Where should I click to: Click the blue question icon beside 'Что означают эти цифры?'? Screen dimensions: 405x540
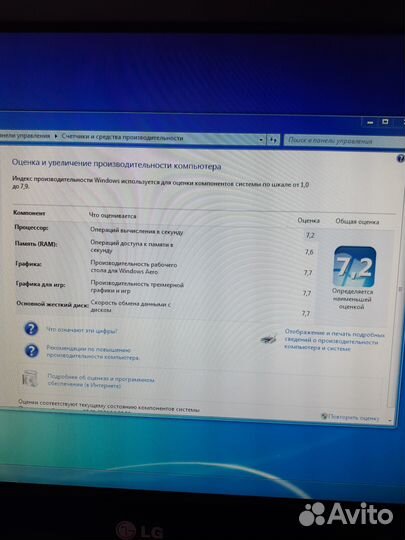pos(31,329)
